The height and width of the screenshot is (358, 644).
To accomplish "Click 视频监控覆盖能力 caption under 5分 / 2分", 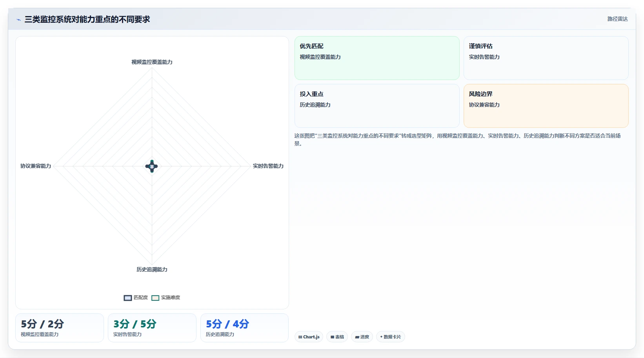I will click(40, 334).
